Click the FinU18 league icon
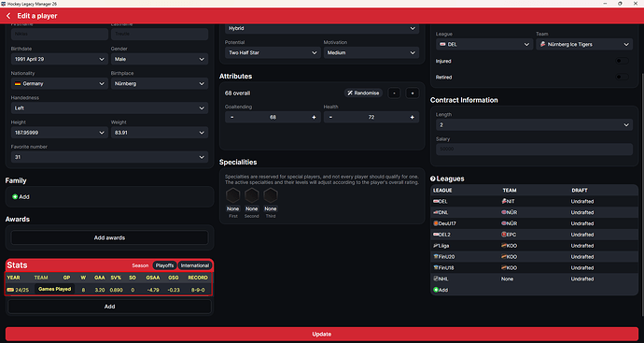Viewport: 644px width, 343px height. click(436, 267)
